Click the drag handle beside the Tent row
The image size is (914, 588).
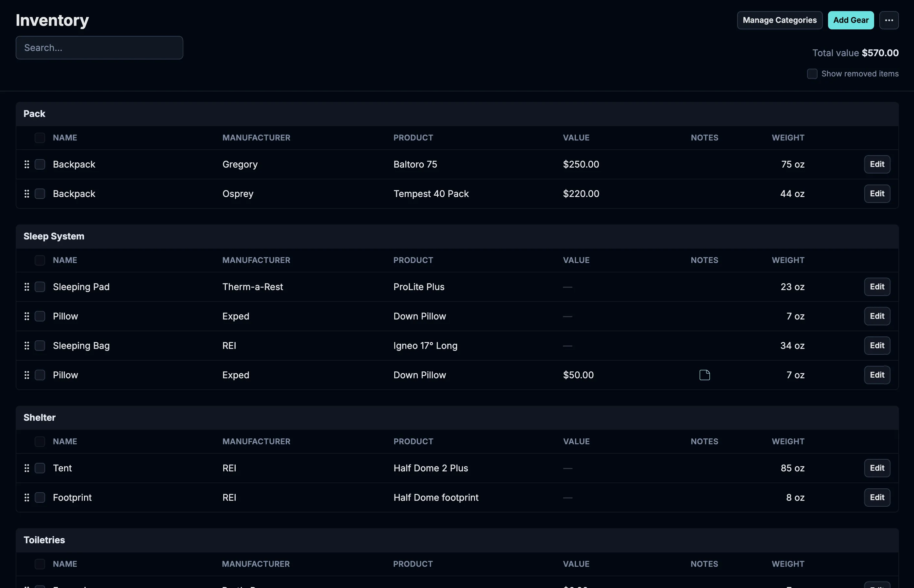tap(27, 468)
